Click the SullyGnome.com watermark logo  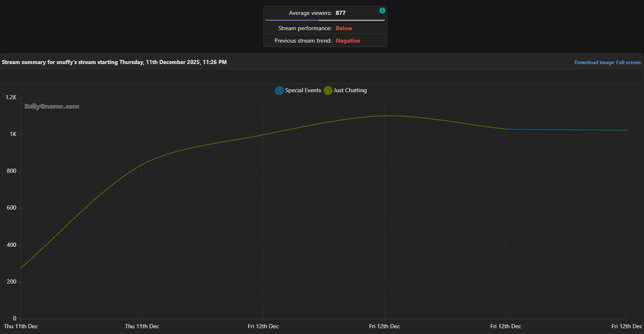point(52,107)
